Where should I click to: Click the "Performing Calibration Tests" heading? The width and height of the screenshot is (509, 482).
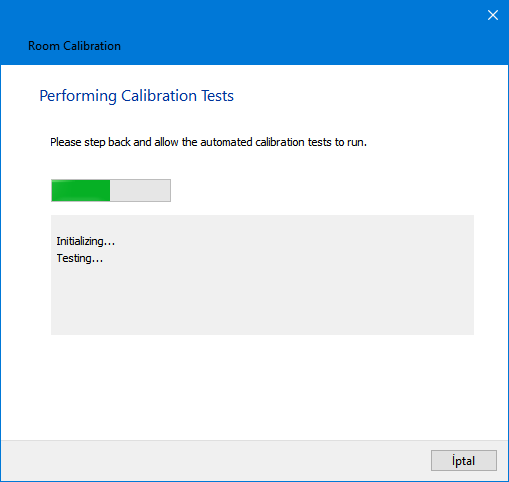pos(136,96)
